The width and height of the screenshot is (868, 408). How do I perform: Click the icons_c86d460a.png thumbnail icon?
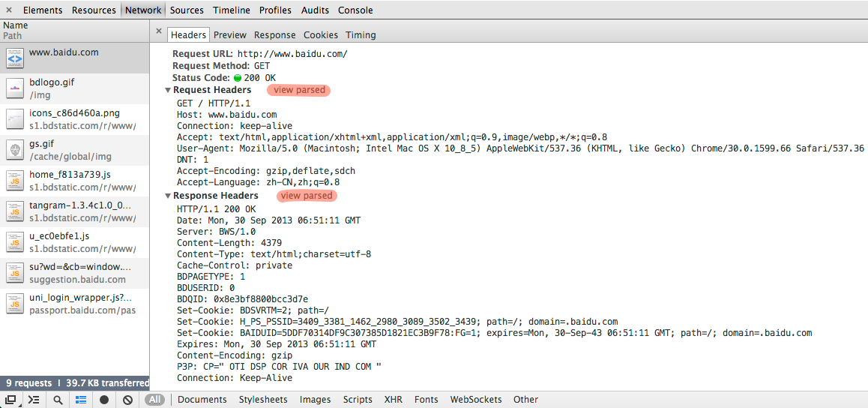tap(15, 119)
